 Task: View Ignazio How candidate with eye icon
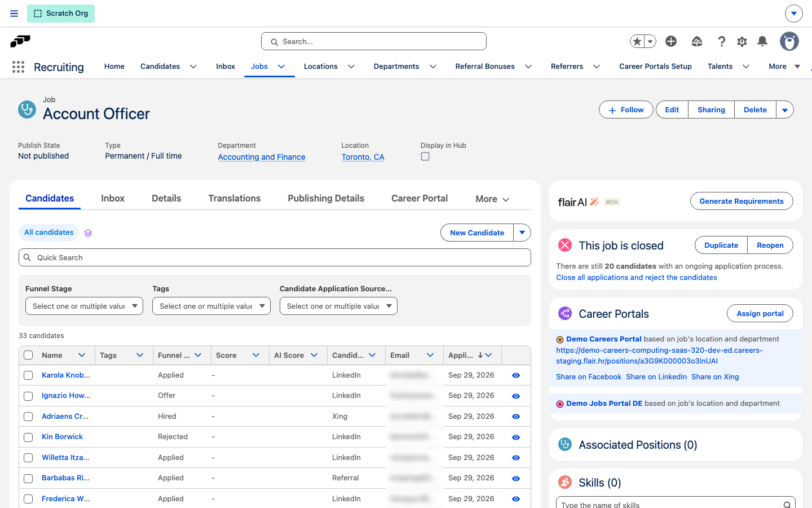point(516,396)
